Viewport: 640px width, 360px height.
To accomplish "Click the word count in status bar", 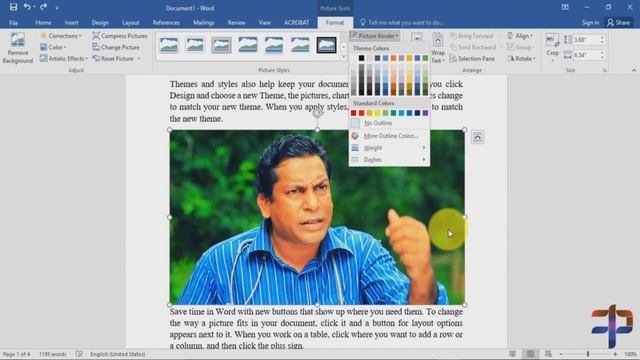I will [x=53, y=354].
